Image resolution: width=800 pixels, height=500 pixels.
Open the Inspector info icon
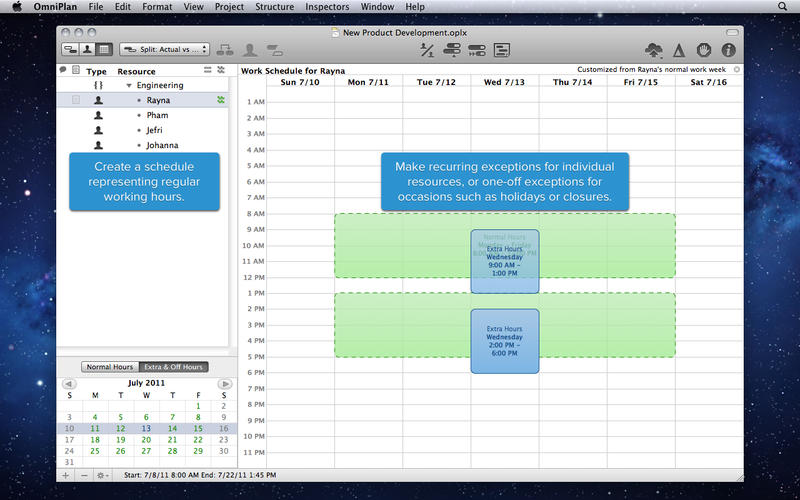tap(729, 49)
